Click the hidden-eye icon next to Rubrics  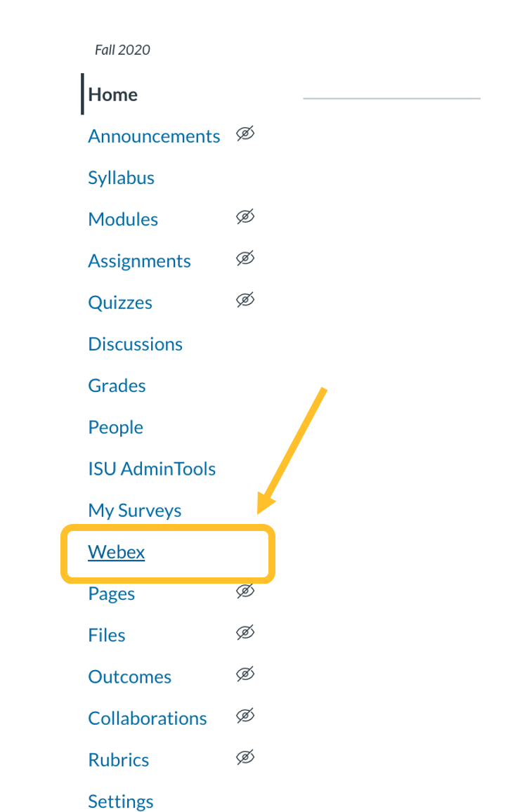(x=245, y=758)
